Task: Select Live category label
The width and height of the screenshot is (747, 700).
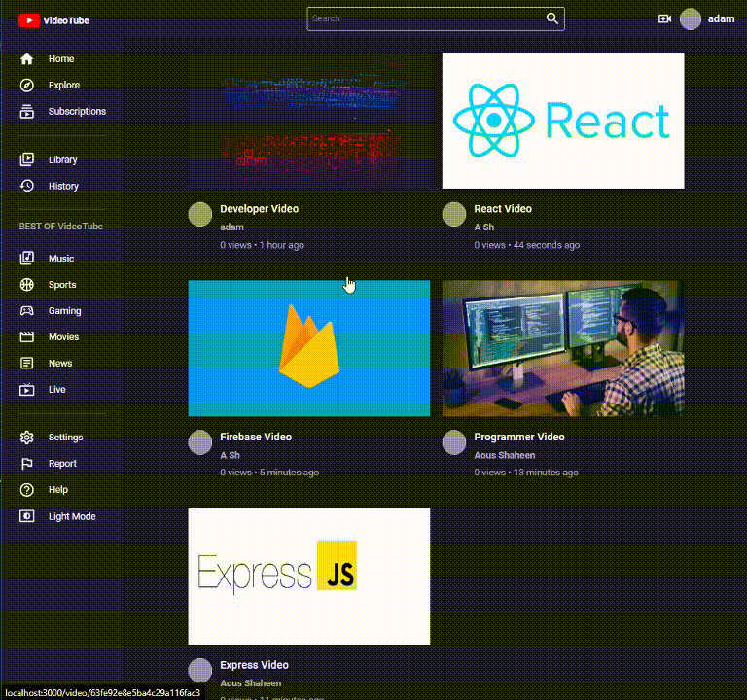Action: pyautogui.click(x=56, y=390)
